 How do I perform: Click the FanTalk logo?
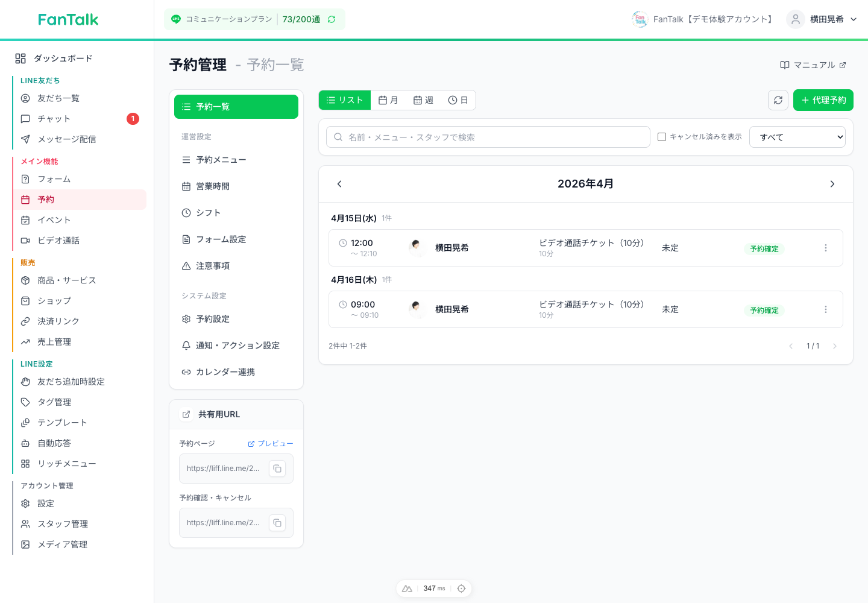pyautogui.click(x=68, y=19)
